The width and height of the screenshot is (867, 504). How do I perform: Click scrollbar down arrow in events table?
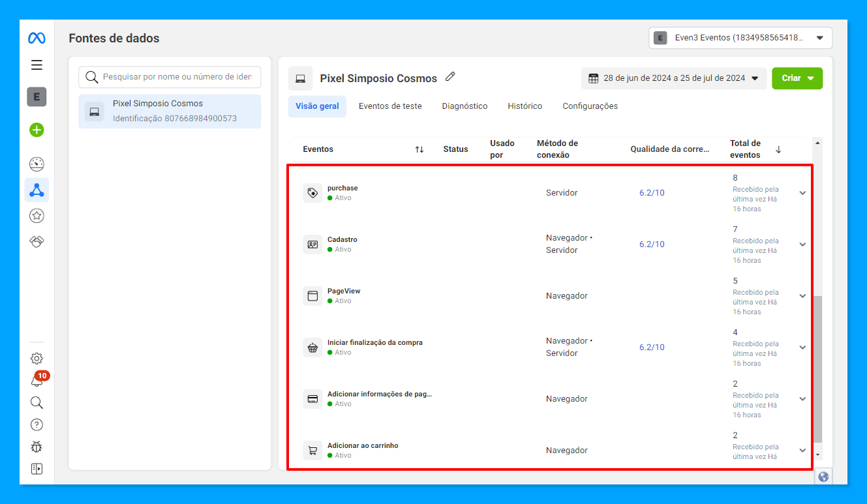818,455
